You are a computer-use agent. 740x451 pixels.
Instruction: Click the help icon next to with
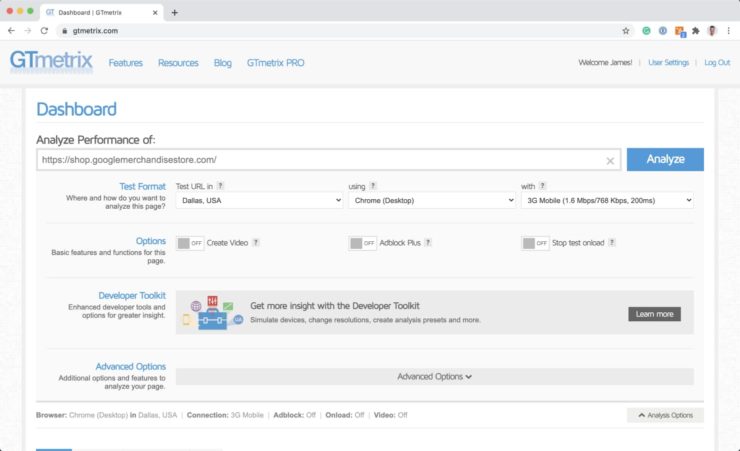[542, 186]
